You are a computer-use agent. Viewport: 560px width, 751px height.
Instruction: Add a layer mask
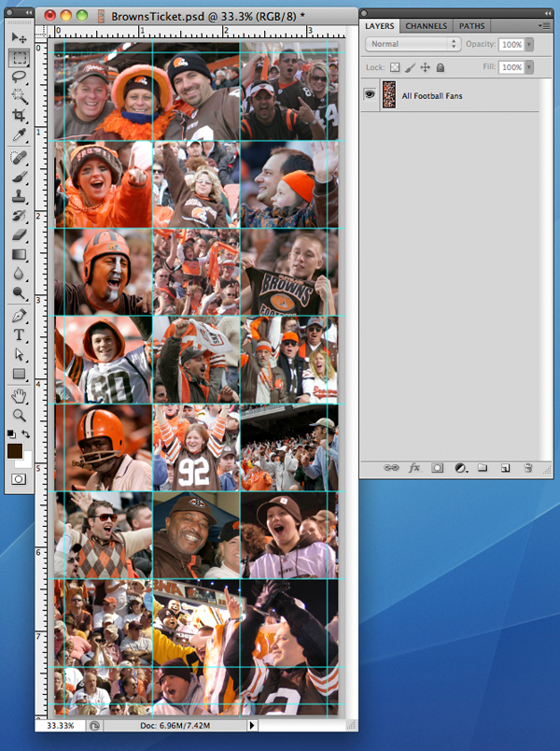[x=437, y=467]
